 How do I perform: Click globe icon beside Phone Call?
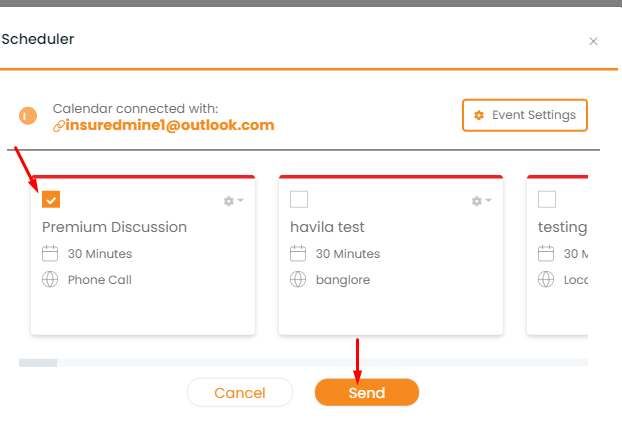pos(50,280)
